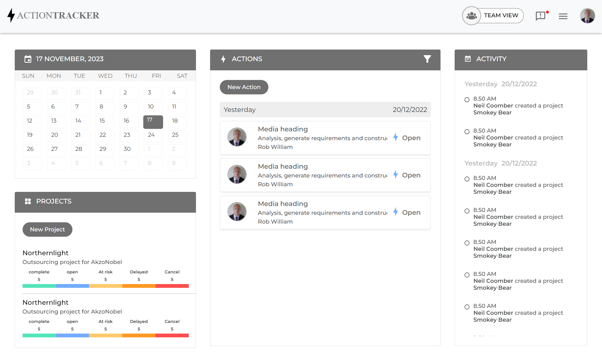602x364 pixels.
Task: Open status on second Media heading action
Action: coord(411,175)
